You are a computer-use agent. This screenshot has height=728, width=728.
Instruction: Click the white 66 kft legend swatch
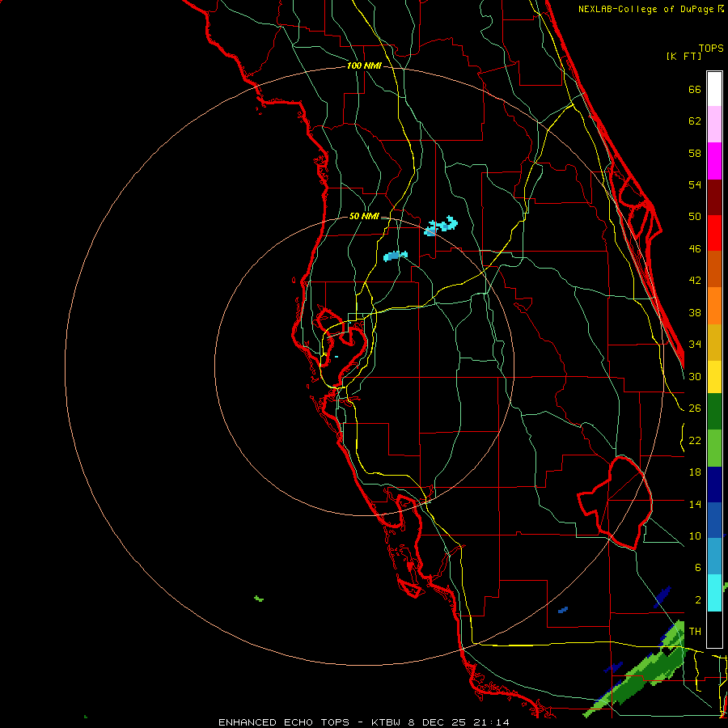(x=714, y=89)
